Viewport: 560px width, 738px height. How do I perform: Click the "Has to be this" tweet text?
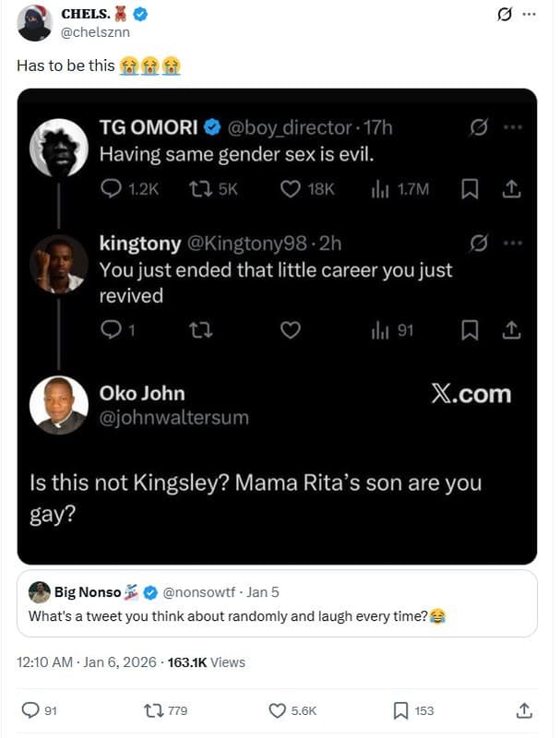66,65
